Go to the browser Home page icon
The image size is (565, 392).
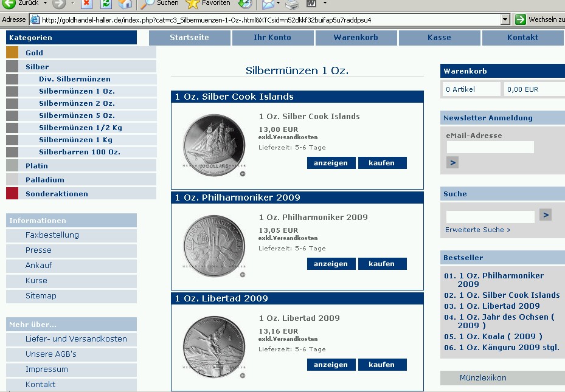coord(125,4)
